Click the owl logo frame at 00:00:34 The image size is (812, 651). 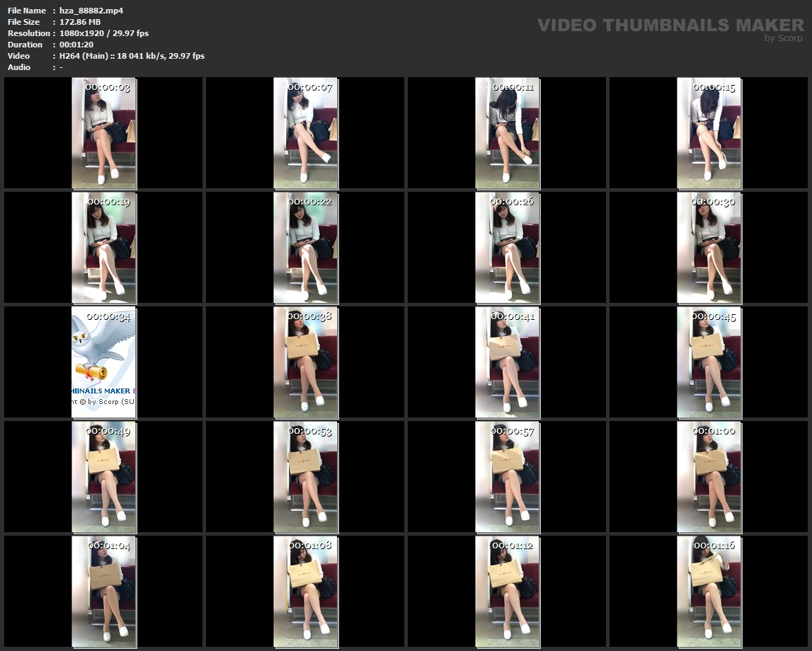pos(104,362)
